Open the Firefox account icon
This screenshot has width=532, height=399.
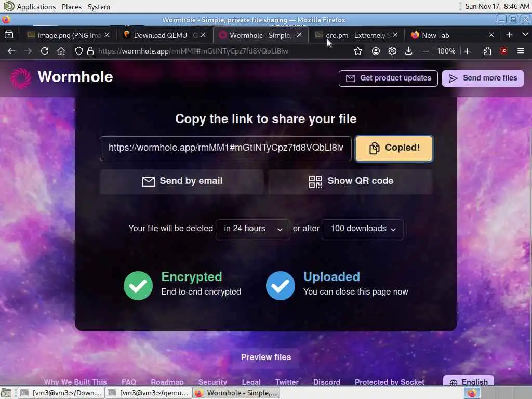point(376,51)
